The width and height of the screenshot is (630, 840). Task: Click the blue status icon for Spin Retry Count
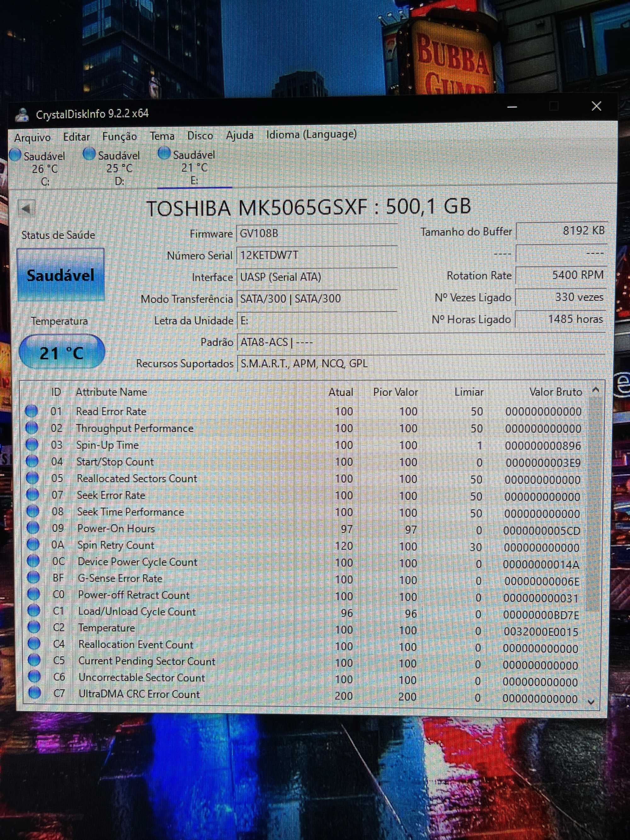(33, 545)
